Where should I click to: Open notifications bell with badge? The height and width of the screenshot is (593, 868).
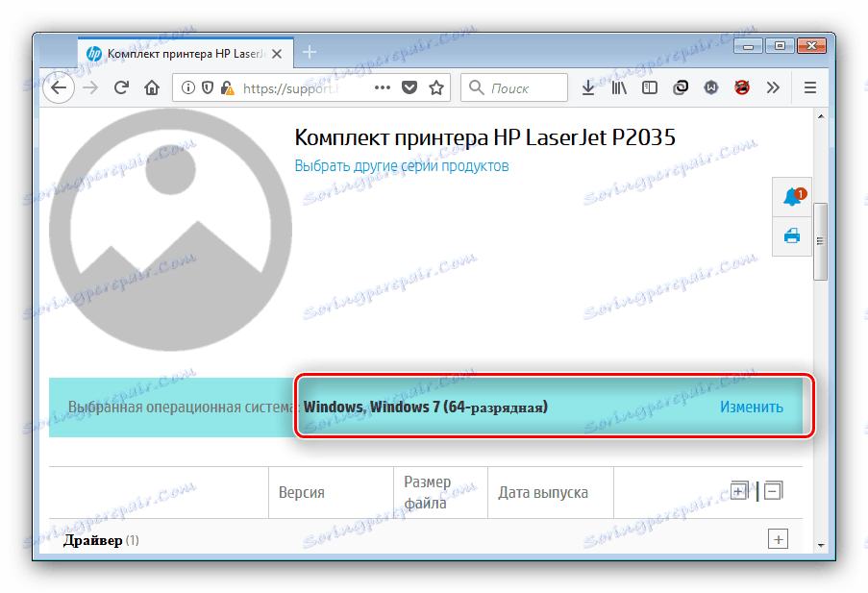(792, 197)
